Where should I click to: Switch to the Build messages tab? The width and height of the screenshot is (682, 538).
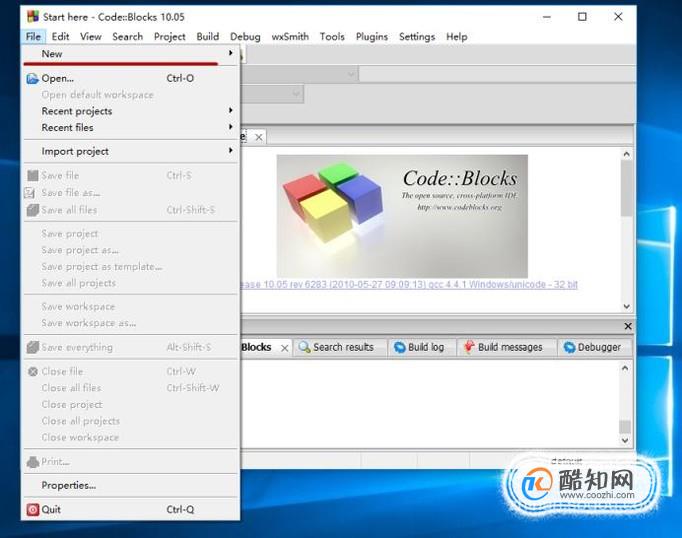507,347
